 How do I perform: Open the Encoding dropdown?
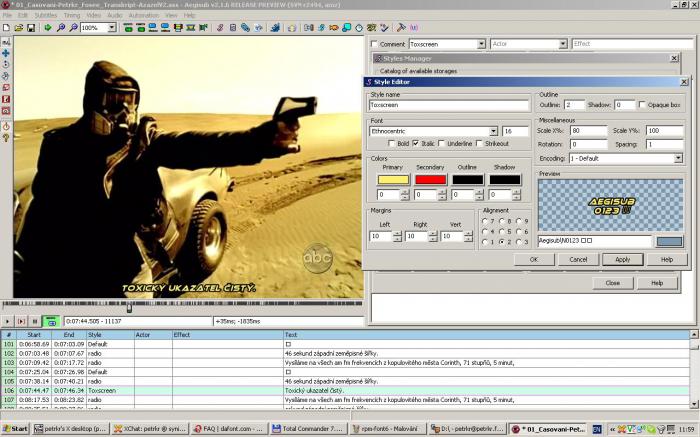678,158
